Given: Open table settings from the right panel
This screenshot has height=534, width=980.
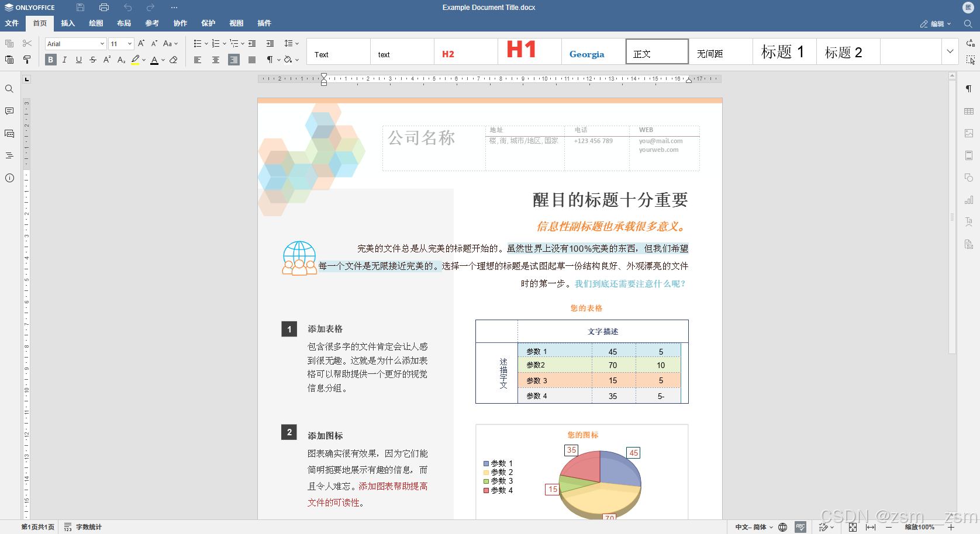Looking at the screenshot, I should tap(969, 111).
